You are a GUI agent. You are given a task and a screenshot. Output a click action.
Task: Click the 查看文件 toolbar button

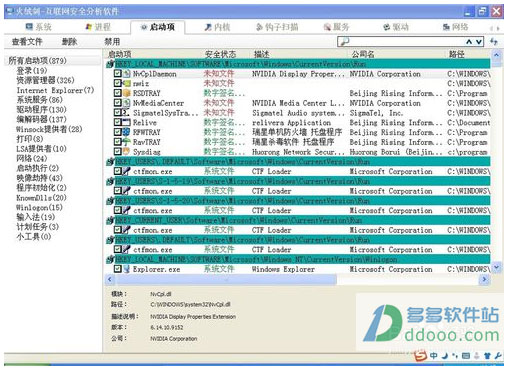[27, 42]
